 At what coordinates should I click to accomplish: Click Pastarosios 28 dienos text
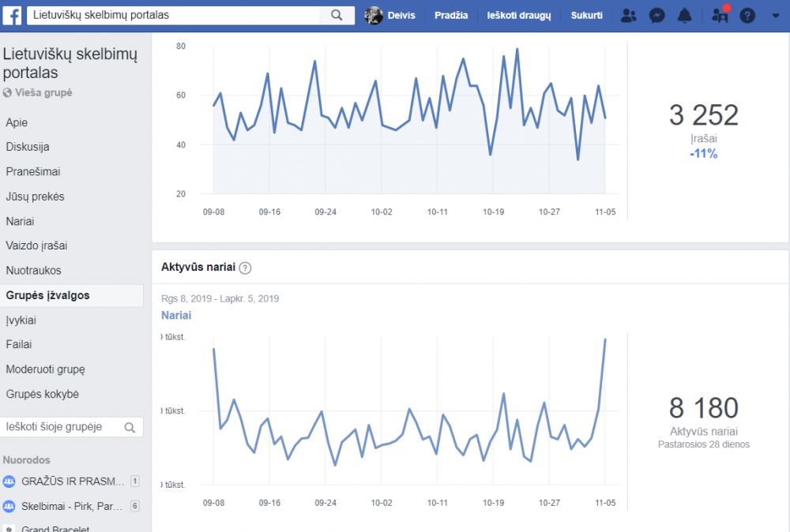tap(703, 444)
